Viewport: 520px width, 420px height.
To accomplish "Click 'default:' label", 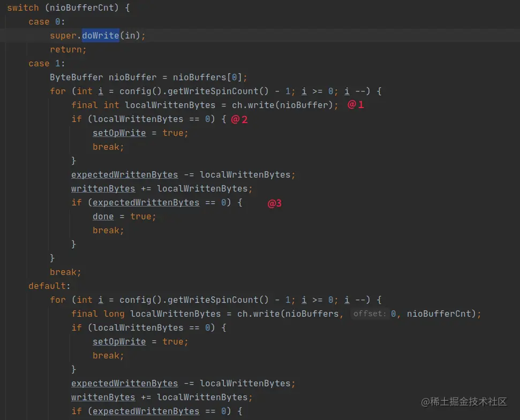I will tap(49, 286).
